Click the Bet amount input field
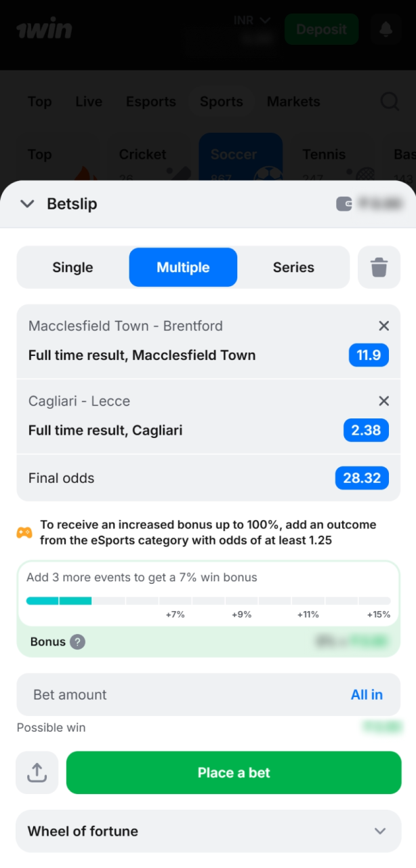416x868 pixels. tap(136, 694)
